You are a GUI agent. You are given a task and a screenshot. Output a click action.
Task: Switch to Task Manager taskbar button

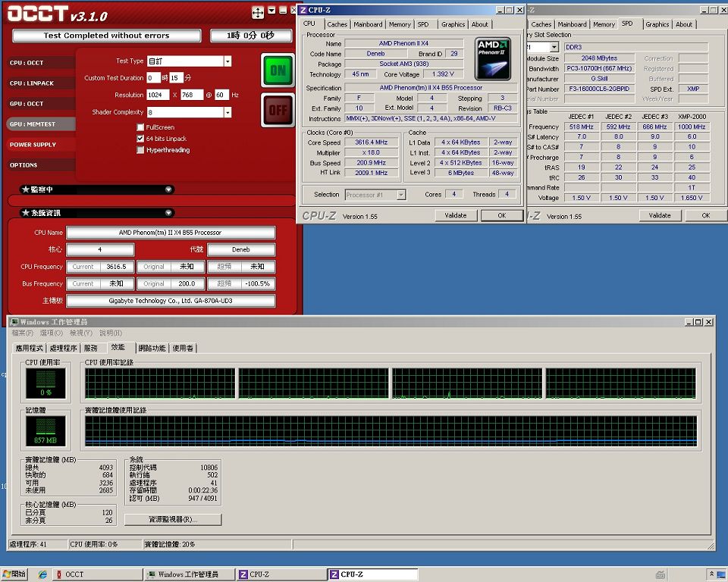click(x=189, y=574)
